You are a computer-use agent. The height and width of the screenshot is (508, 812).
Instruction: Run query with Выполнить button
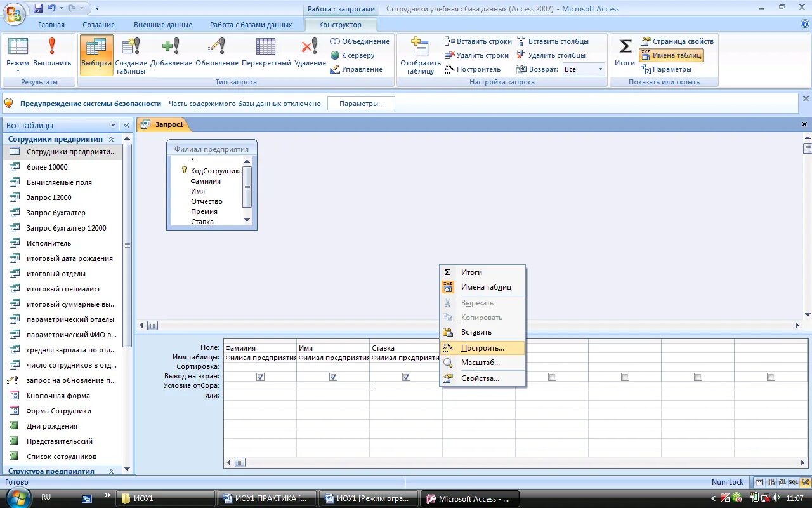(52, 51)
